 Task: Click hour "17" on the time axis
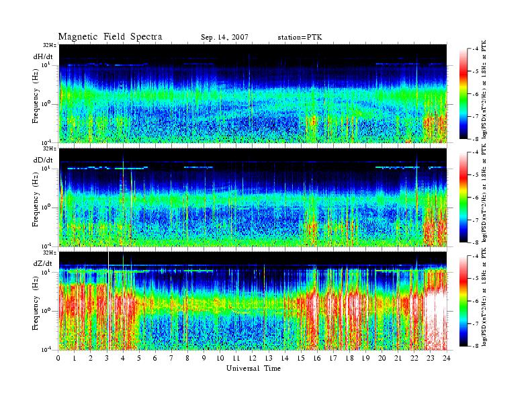333,358
